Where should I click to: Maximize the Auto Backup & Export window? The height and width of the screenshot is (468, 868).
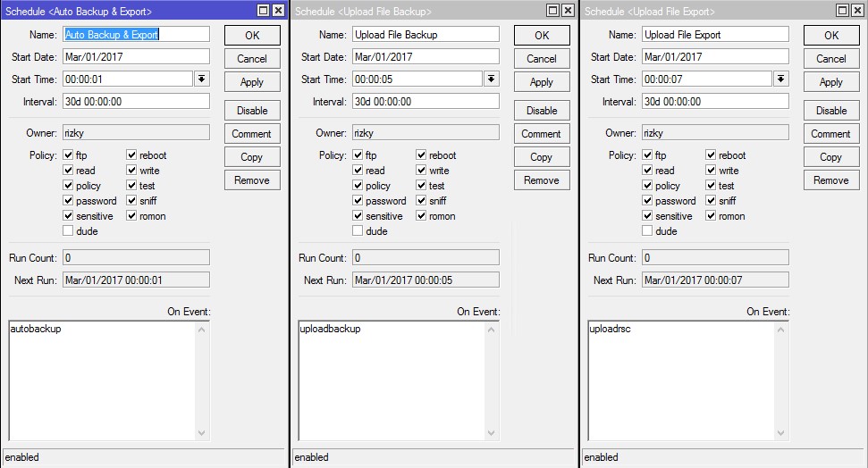tap(263, 11)
